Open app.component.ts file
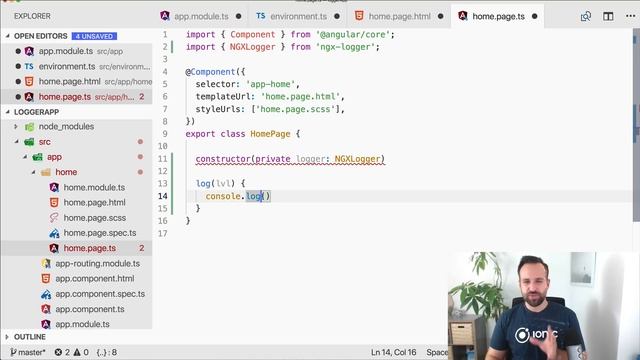 [89, 309]
